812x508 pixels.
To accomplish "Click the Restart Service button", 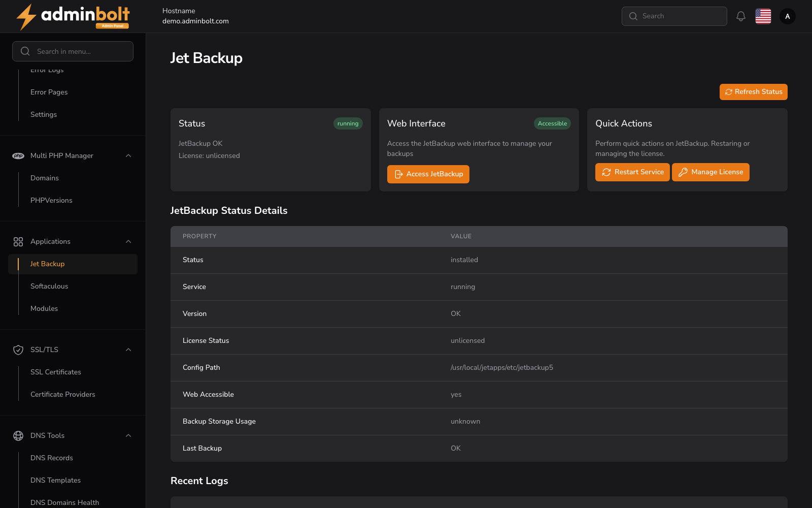I will [x=632, y=172].
